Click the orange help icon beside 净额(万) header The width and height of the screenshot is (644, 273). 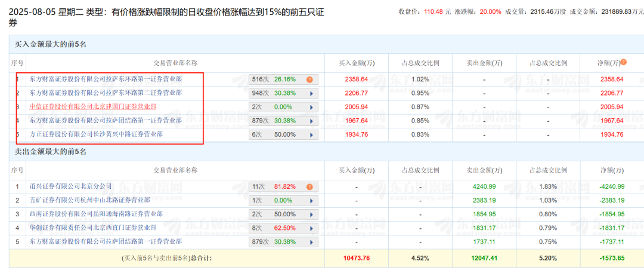pyautogui.click(x=624, y=62)
